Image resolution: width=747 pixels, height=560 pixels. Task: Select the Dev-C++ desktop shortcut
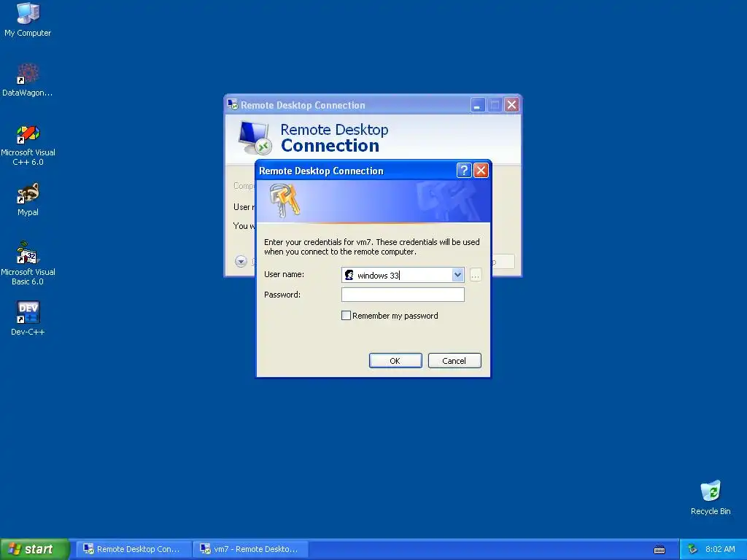[28, 319]
